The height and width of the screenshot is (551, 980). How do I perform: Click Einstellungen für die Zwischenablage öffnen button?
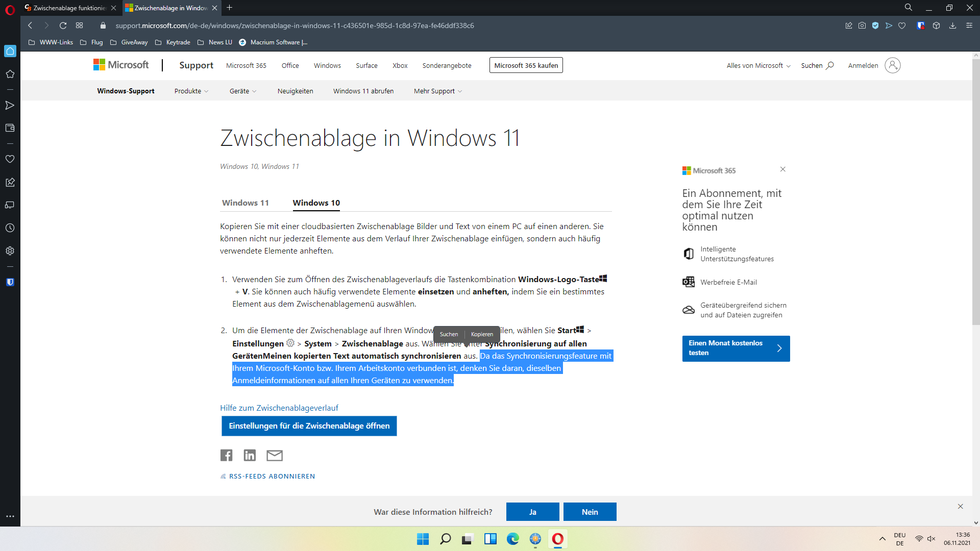[x=309, y=425]
